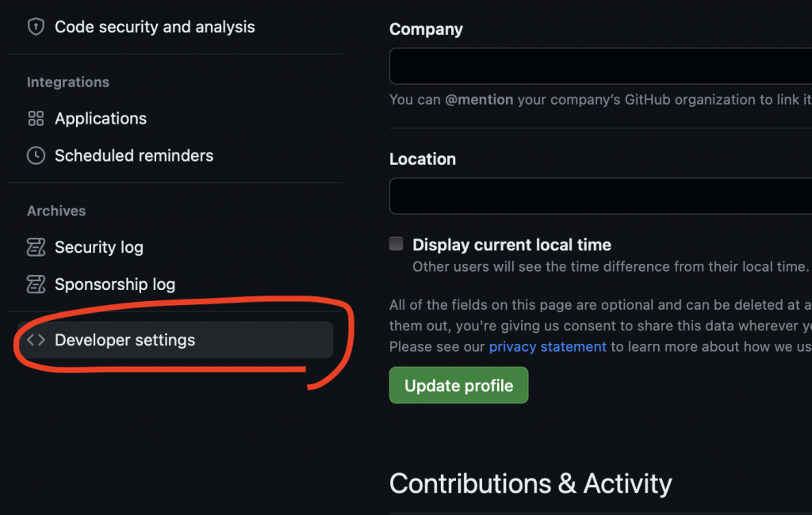Enable Display current local time checkbox
Screen dimensions: 812x515
click(396, 244)
